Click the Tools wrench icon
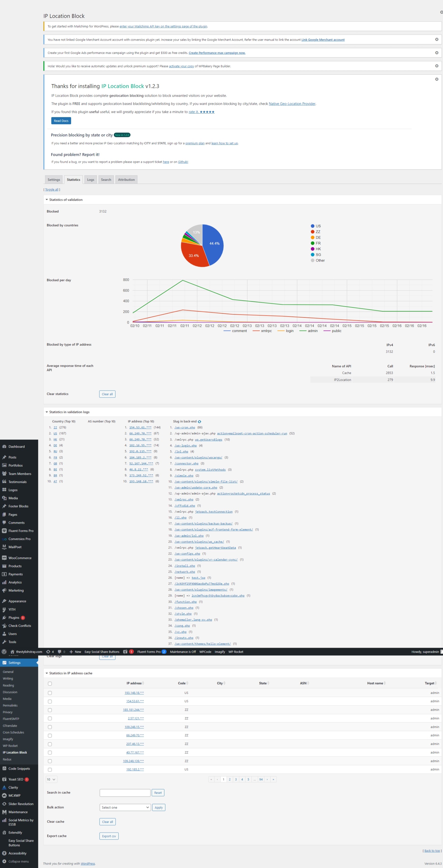Image resolution: width=443 pixels, height=868 pixels. click(x=4, y=642)
